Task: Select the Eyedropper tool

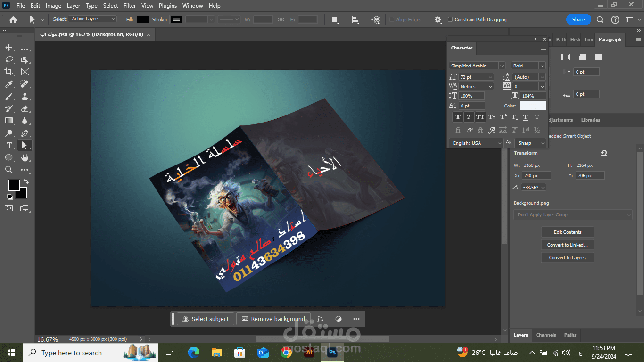Action: coord(9,84)
